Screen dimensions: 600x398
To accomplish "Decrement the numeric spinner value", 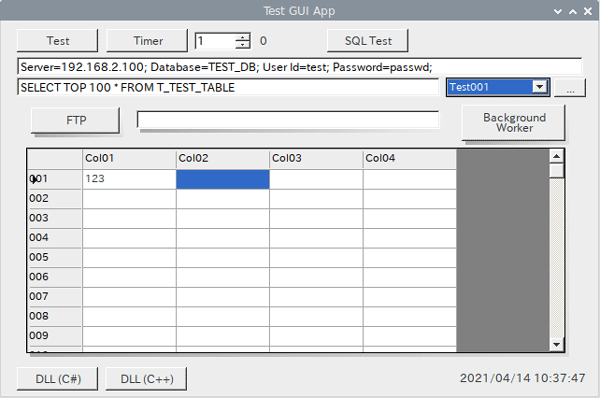I will 243,45.
